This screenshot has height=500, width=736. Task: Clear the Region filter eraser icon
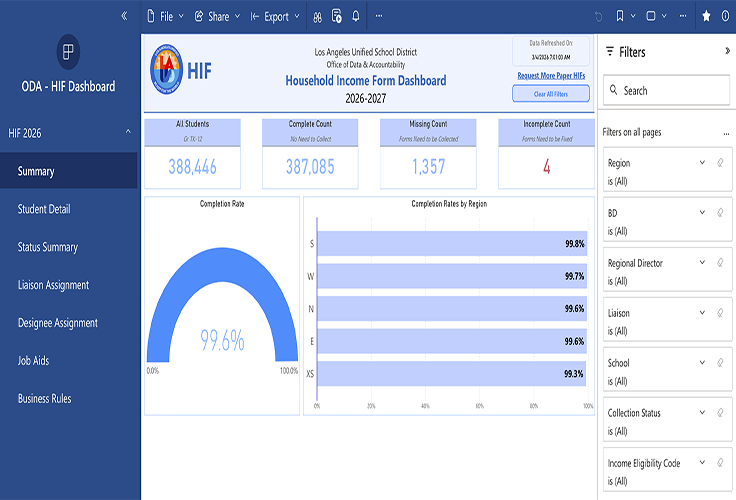click(720, 163)
